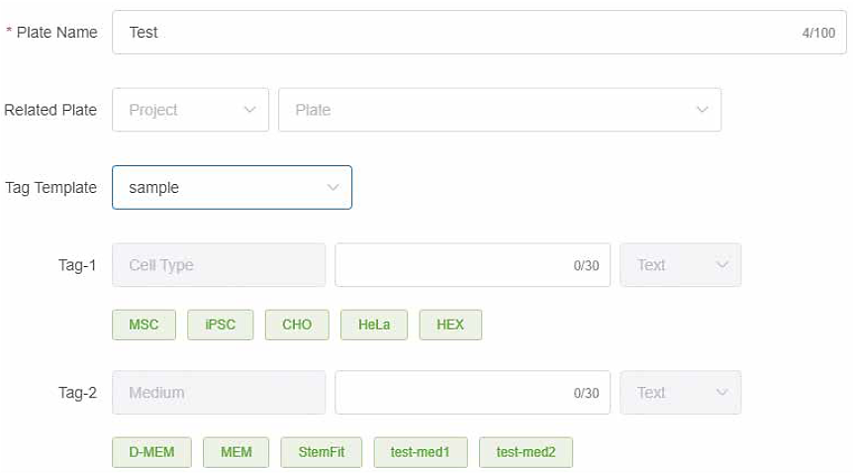This screenshot has width=854, height=473.
Task: Expand the Plate dropdown
Action: pos(499,110)
